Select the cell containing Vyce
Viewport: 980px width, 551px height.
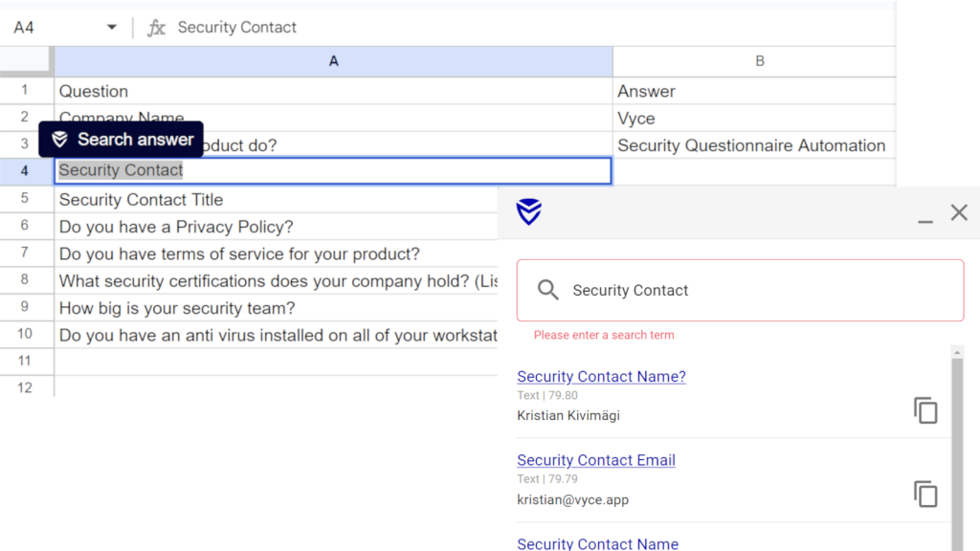754,118
